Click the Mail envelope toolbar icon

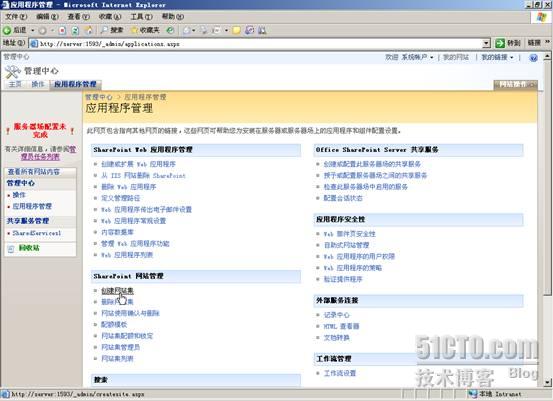[187, 31]
